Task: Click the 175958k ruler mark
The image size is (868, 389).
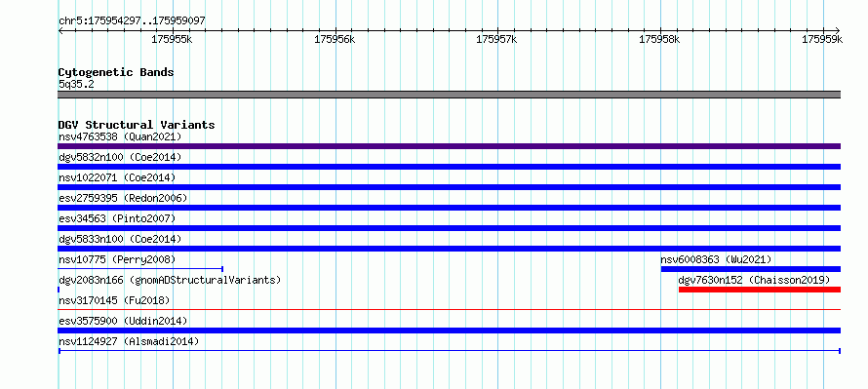Action: point(659,40)
